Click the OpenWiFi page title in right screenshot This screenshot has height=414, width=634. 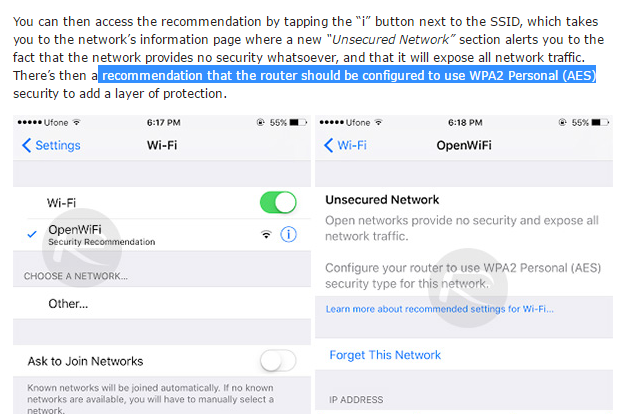[468, 145]
